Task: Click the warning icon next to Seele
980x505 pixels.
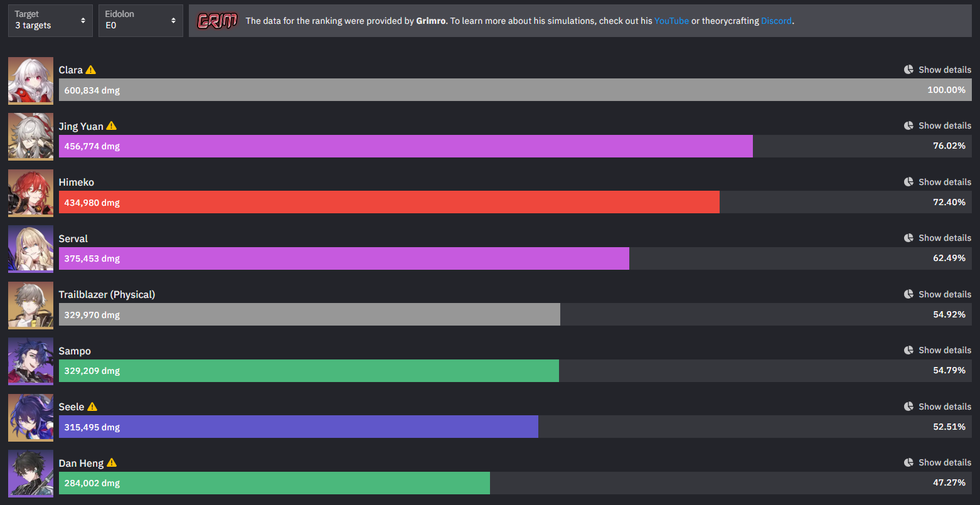Action: [x=92, y=407]
